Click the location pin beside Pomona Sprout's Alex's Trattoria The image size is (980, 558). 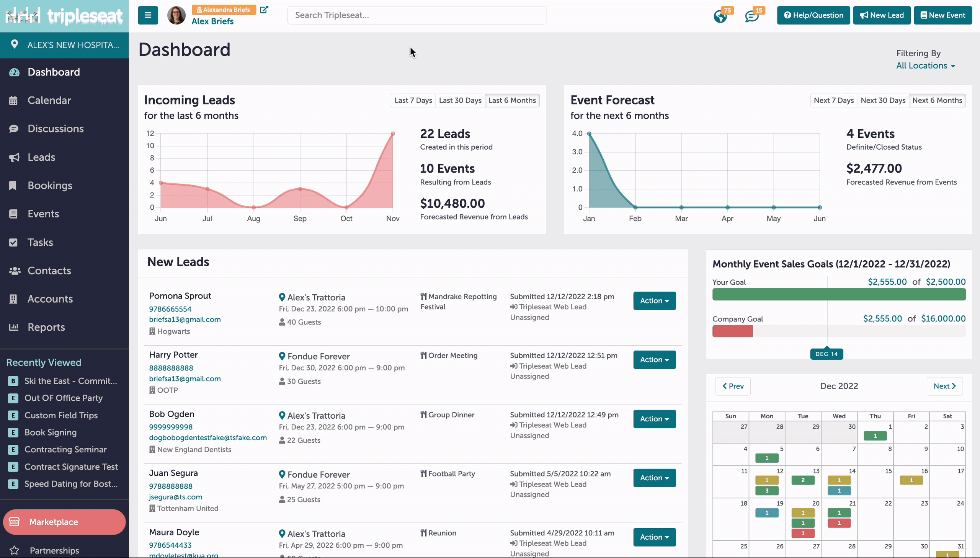pos(282,297)
